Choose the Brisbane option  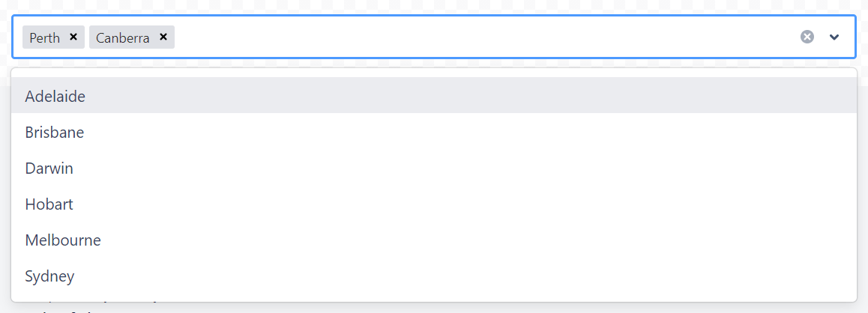(x=55, y=133)
